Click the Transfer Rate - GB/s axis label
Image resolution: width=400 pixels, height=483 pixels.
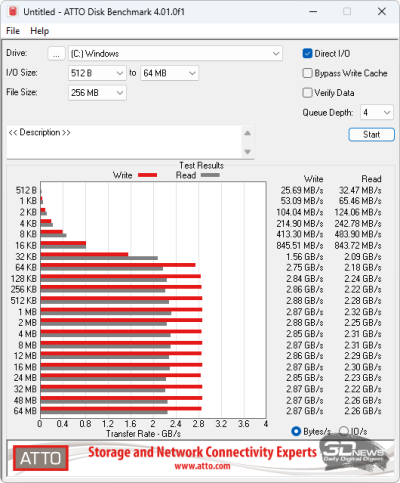pyautogui.click(x=143, y=434)
